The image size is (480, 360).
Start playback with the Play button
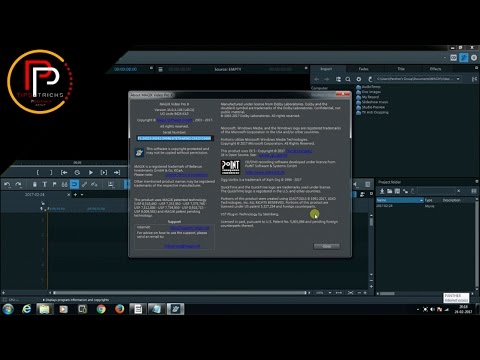coord(90,172)
